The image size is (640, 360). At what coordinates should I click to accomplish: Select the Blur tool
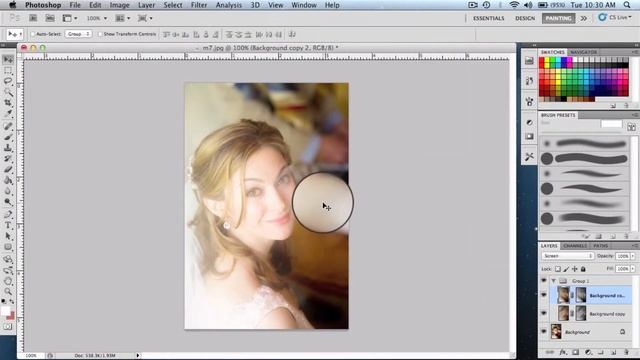coord(8,191)
